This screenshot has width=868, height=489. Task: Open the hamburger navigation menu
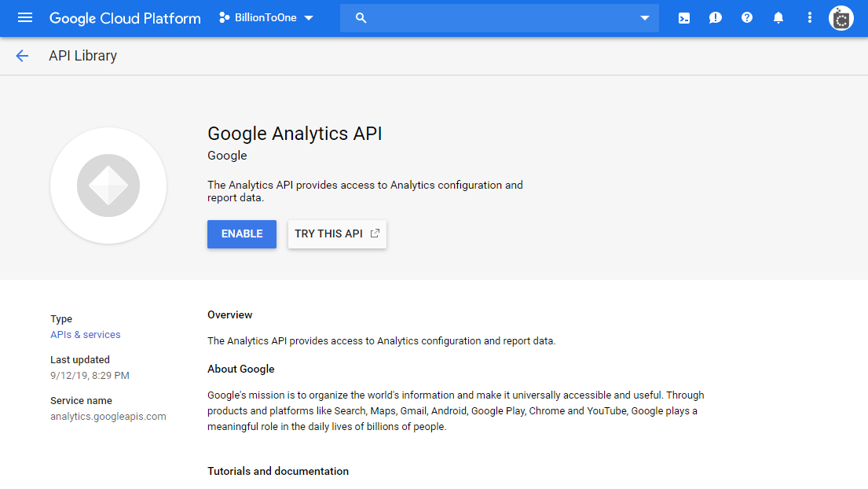[x=25, y=17]
